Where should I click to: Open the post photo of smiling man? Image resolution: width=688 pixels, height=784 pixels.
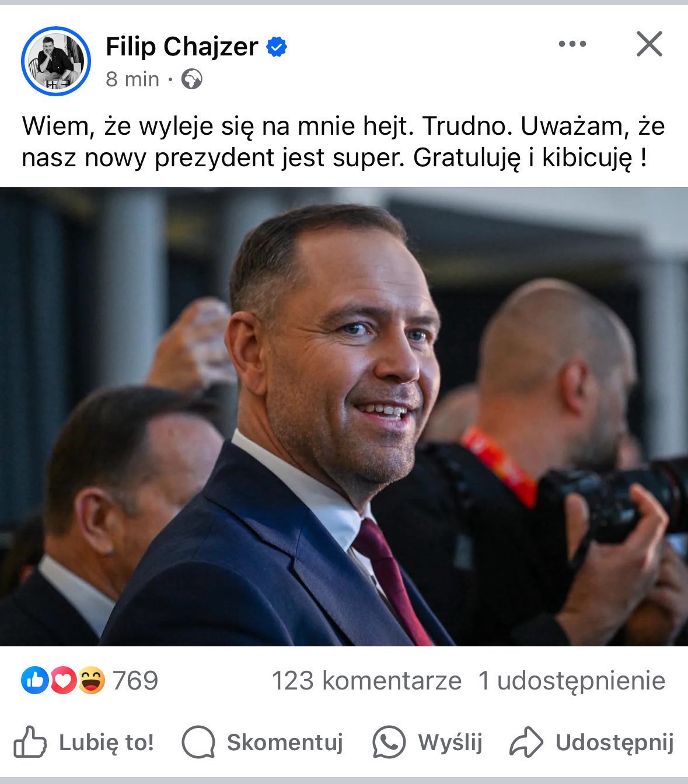click(x=344, y=416)
